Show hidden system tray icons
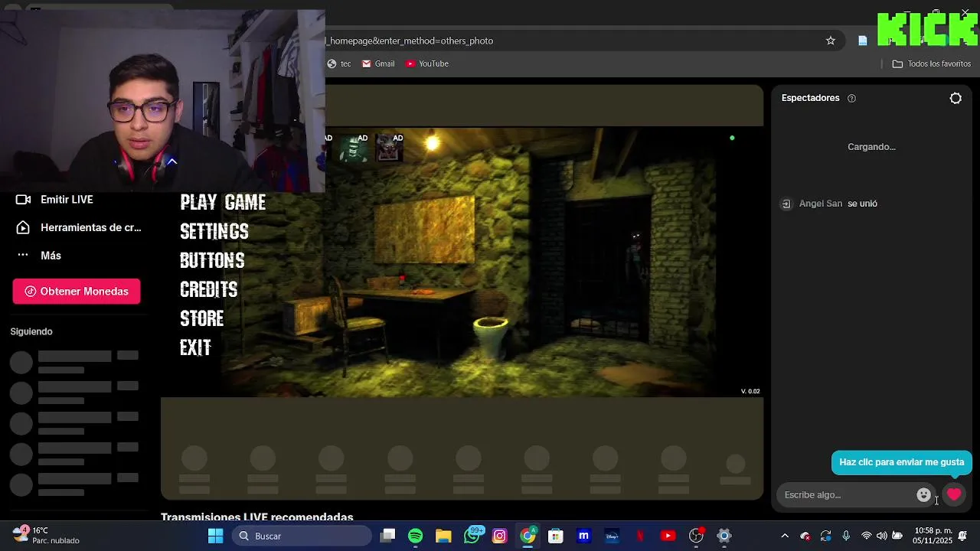Image resolution: width=980 pixels, height=551 pixels. coord(785,536)
